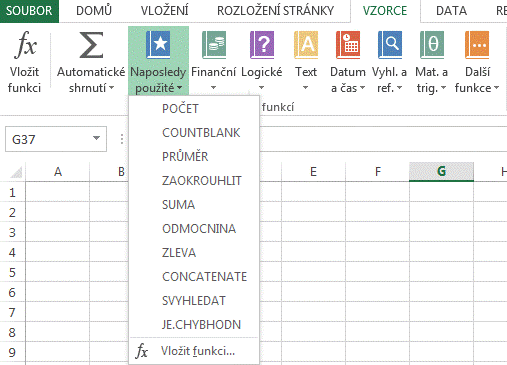Switch to the ROZLOŽENÍ STRÁNKY tab
Screen dimensions: 507x365
click(x=275, y=11)
